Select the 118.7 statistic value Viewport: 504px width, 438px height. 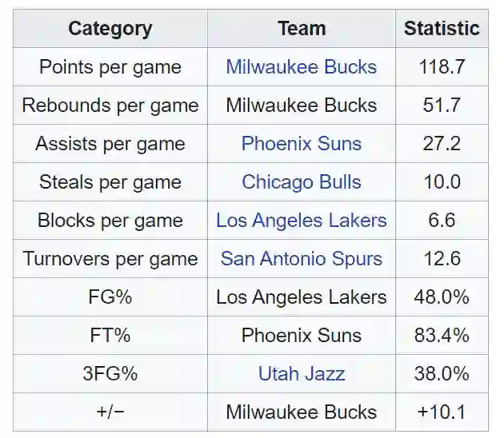(x=441, y=66)
